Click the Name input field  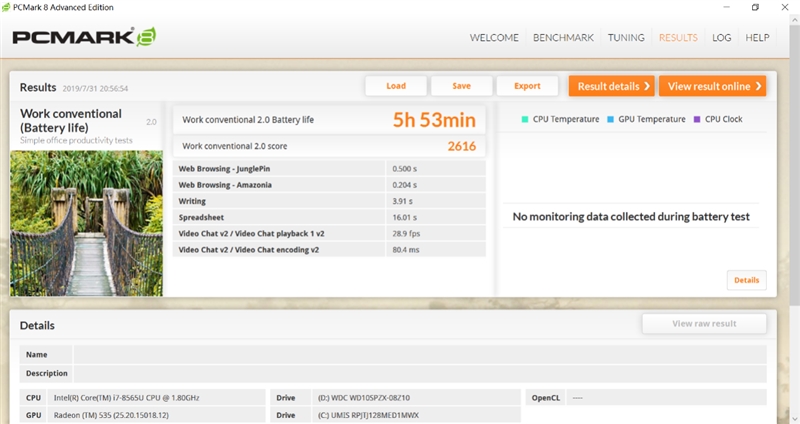click(x=420, y=354)
